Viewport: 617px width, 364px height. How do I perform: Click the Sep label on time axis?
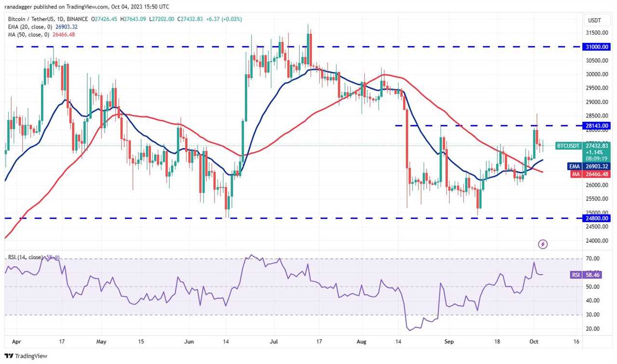pos(450,341)
